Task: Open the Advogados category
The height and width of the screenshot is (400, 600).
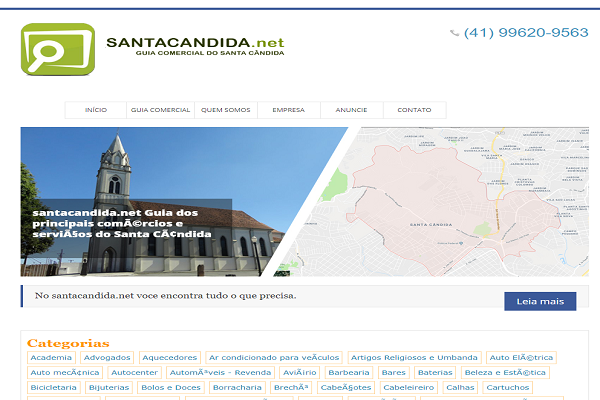Action: click(107, 357)
